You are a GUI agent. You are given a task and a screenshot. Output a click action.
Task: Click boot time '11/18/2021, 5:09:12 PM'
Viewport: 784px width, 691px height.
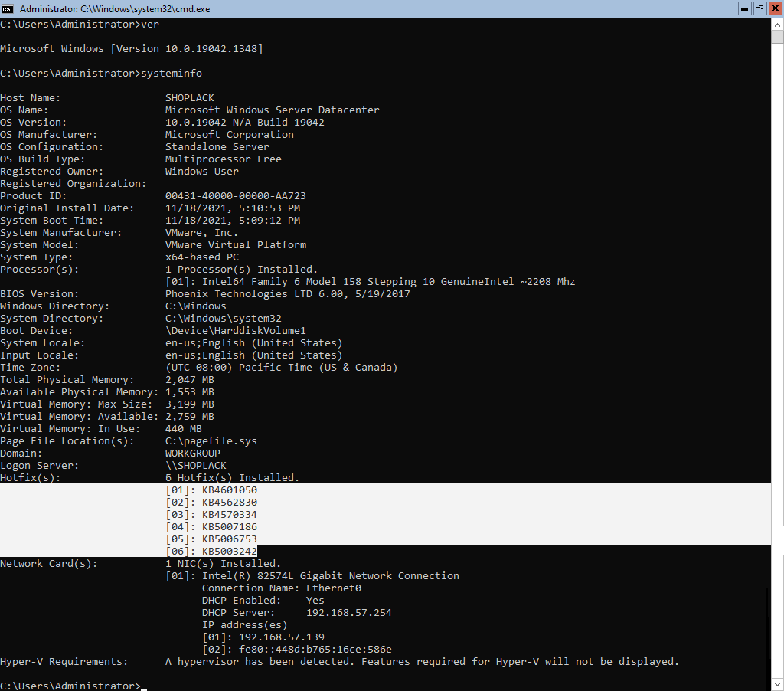(233, 221)
